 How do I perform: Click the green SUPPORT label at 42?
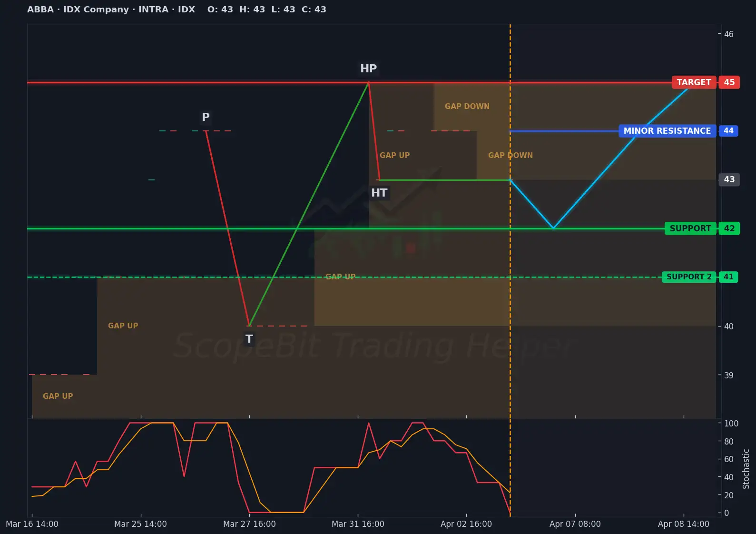click(690, 228)
